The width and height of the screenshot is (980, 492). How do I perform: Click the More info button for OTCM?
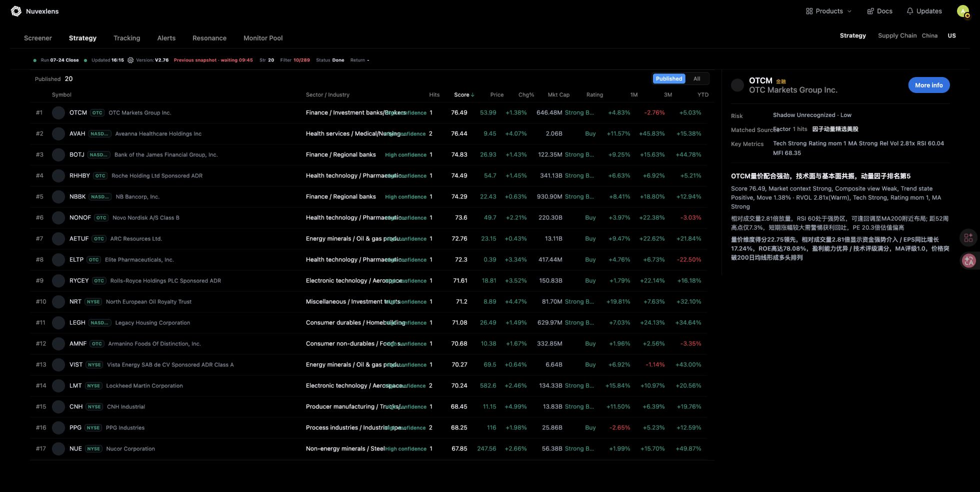tap(928, 85)
